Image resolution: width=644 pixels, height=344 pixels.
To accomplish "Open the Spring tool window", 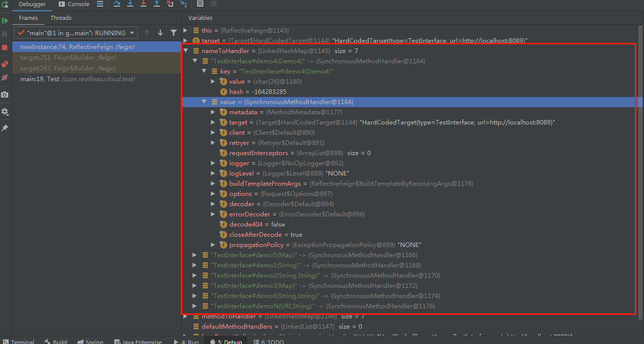I will click(x=90, y=341).
